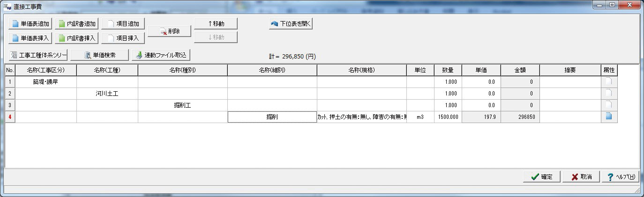
Task: Select the 河川土工 cell
Action: [x=107, y=94]
